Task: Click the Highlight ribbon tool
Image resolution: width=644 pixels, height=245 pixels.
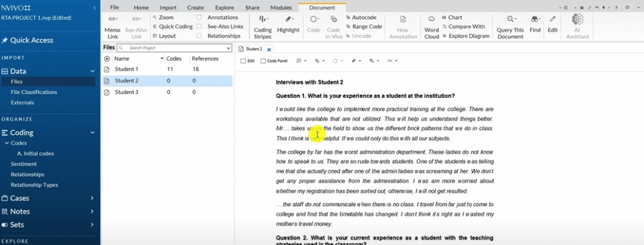Action: 288,24
